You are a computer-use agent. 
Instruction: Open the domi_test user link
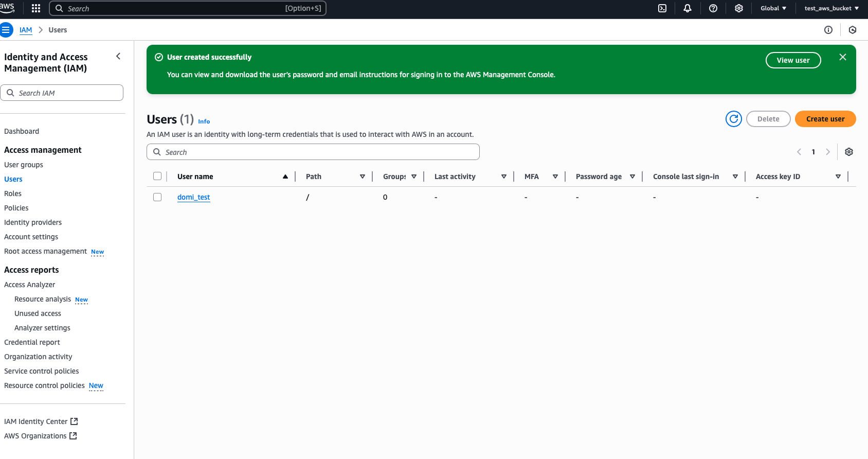pos(194,197)
